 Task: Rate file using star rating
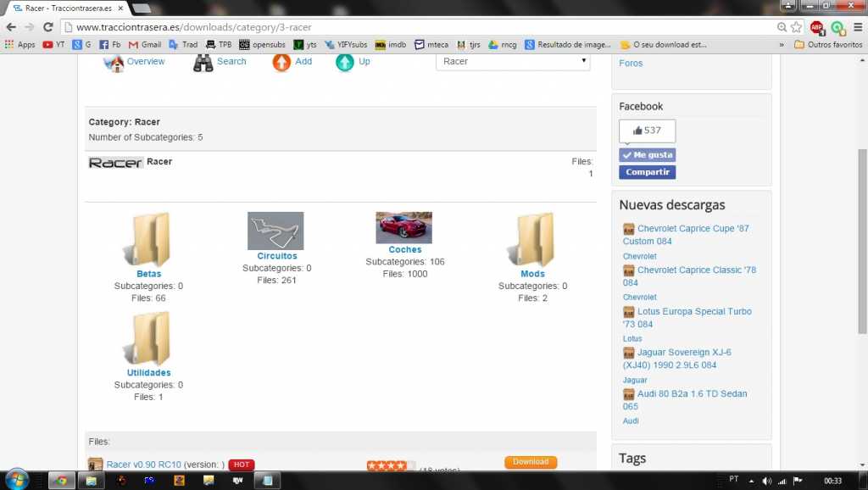click(391, 465)
